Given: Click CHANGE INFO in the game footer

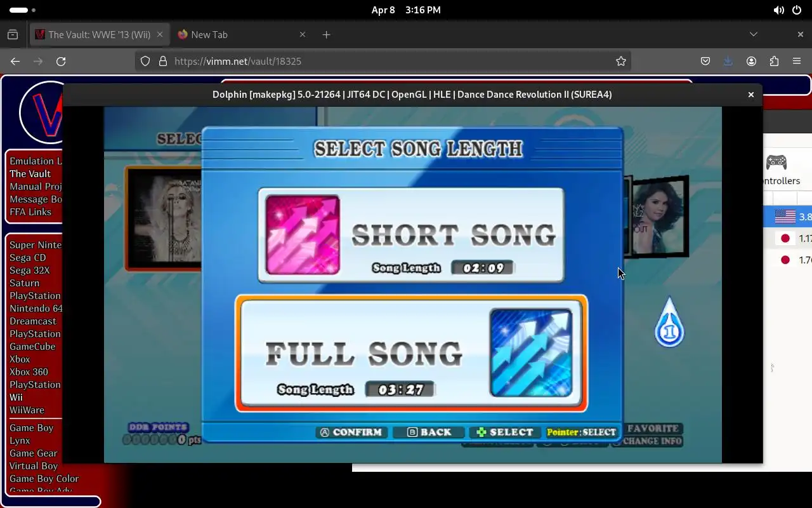Looking at the screenshot, I should 652,441.
